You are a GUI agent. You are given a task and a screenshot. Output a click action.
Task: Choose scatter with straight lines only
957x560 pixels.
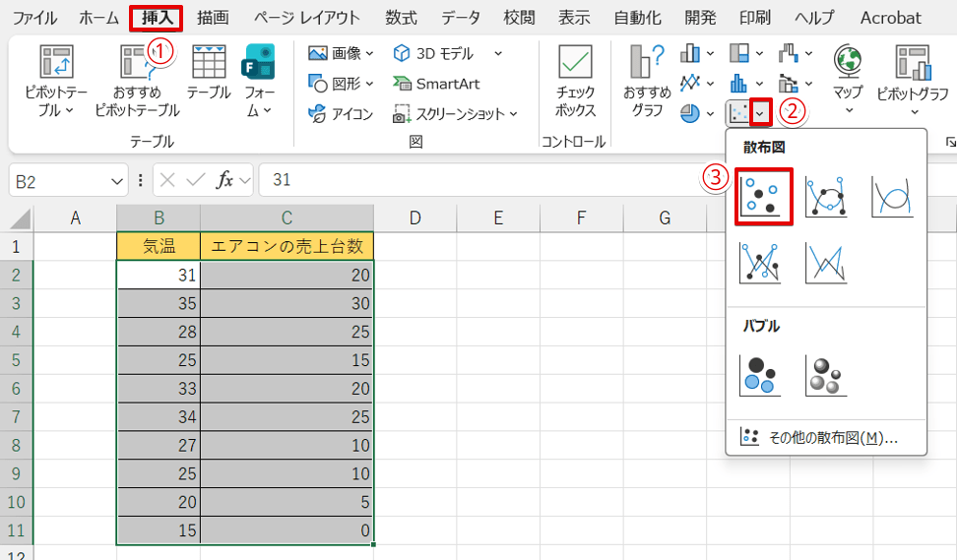coord(826,263)
